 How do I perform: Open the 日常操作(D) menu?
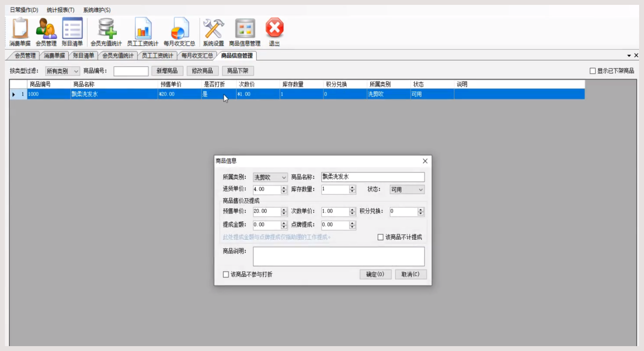tap(24, 10)
